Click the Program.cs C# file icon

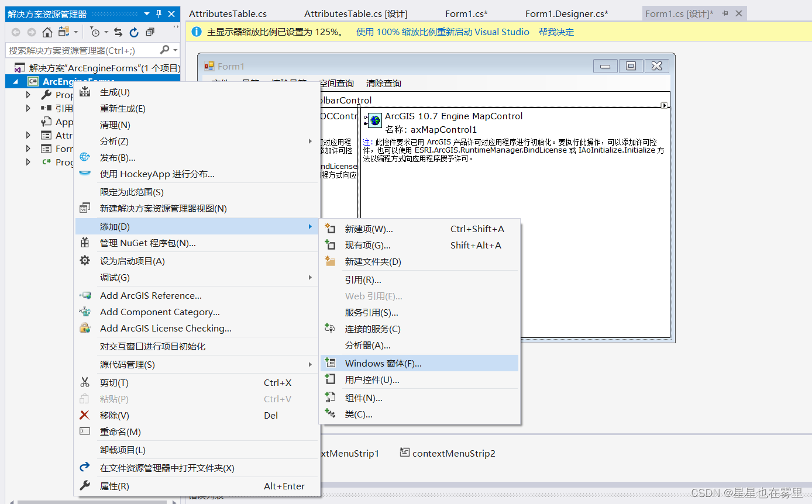46,162
